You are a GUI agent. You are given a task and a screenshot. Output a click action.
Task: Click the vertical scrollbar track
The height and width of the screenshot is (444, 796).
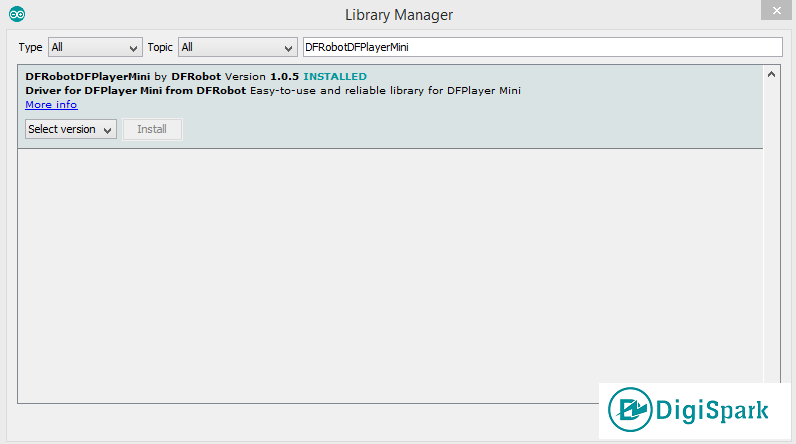(771, 230)
